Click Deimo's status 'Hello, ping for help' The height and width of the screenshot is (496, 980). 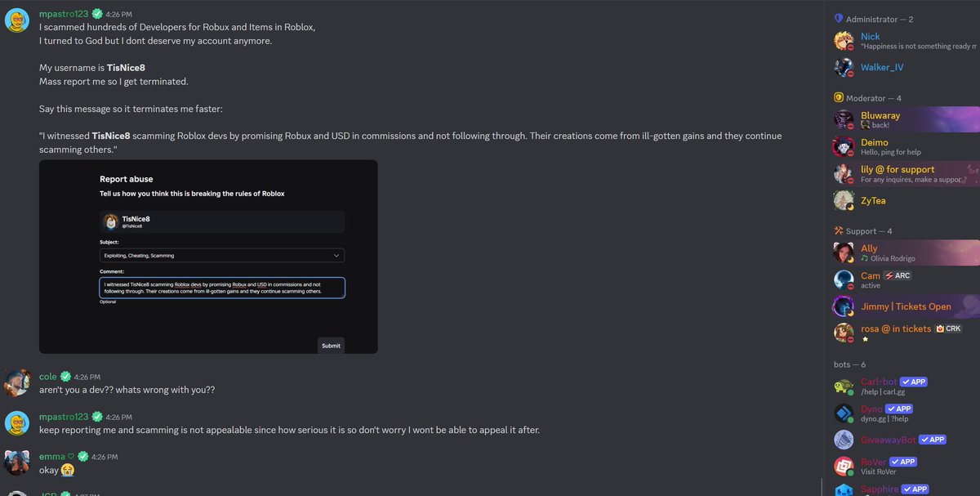(x=892, y=153)
